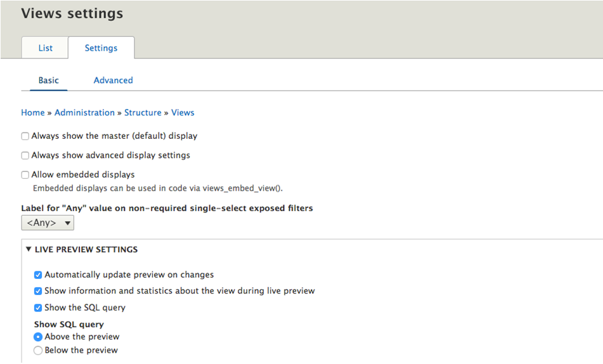Disable Show information and statistics checkbox

[x=38, y=291]
